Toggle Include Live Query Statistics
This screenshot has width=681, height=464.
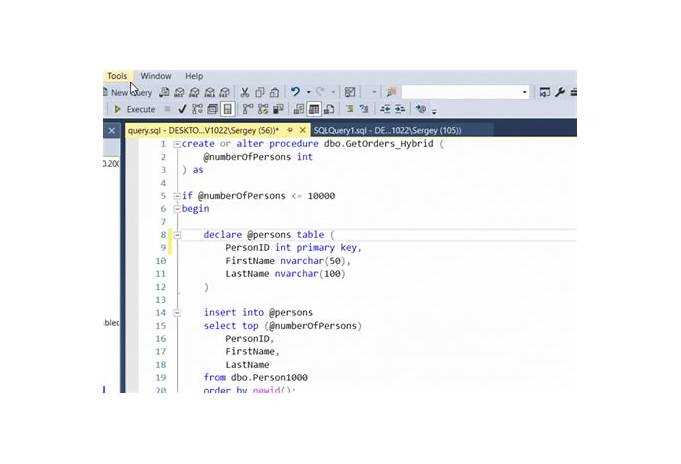click(x=263, y=109)
